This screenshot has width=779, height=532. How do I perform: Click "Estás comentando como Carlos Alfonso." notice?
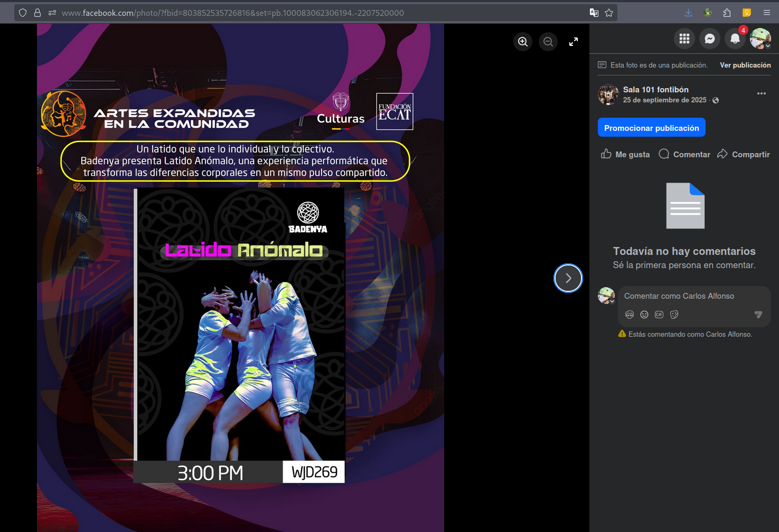690,334
